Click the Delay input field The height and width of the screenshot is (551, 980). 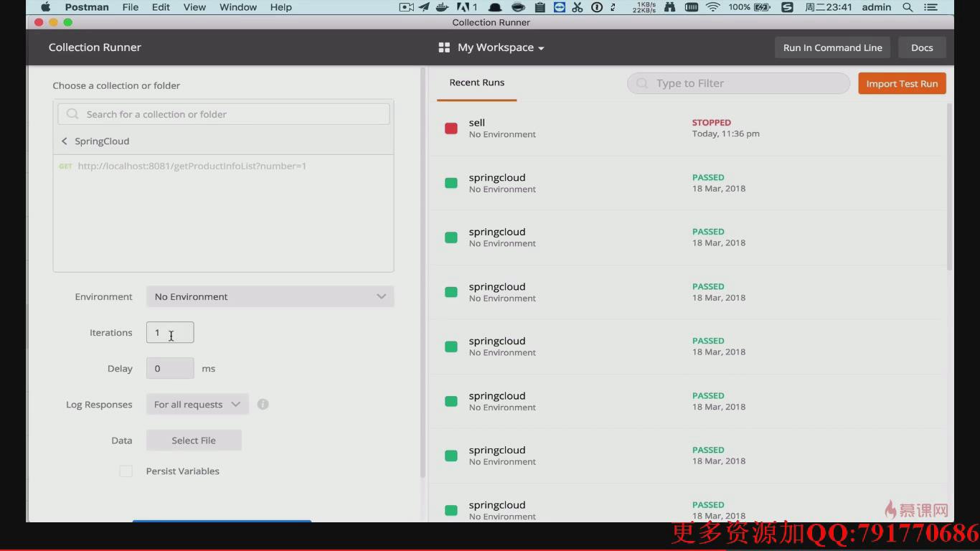pos(170,368)
